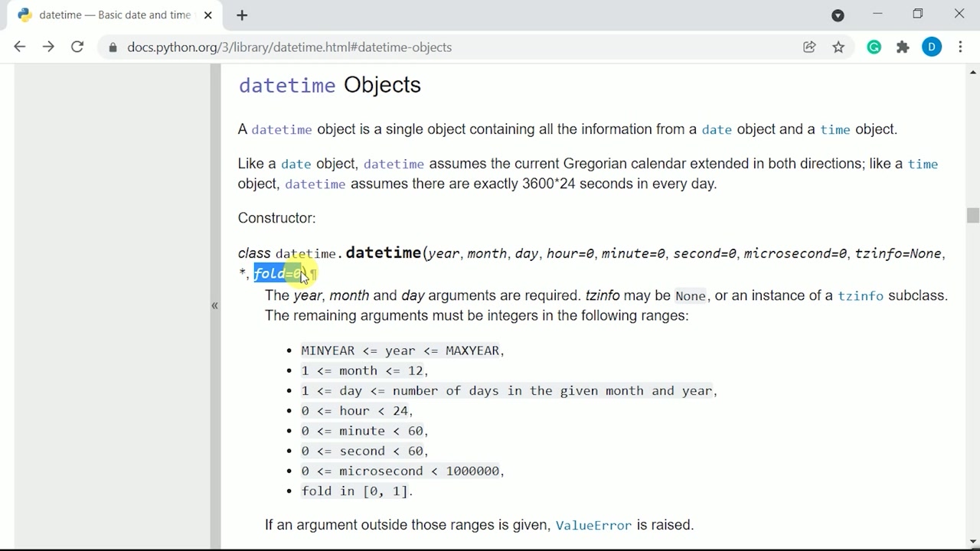This screenshot has width=980, height=551.
Task: Click the browser back arrow
Action: 20,47
